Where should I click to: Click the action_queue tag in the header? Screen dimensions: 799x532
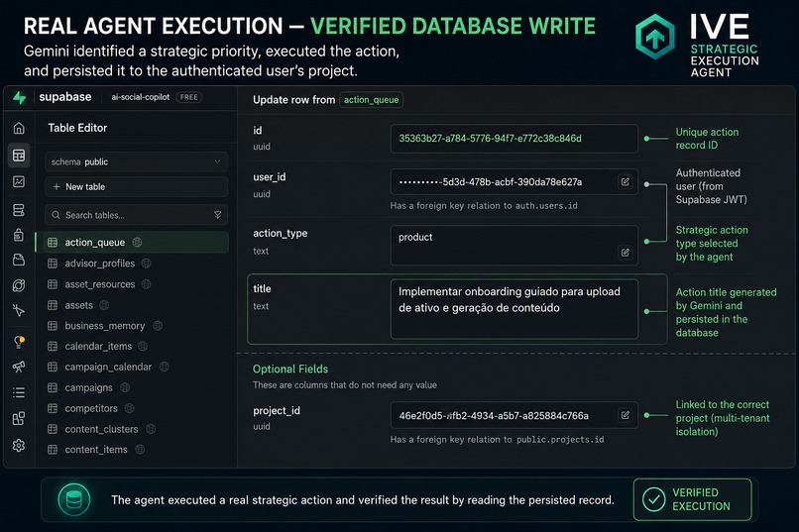(x=371, y=100)
